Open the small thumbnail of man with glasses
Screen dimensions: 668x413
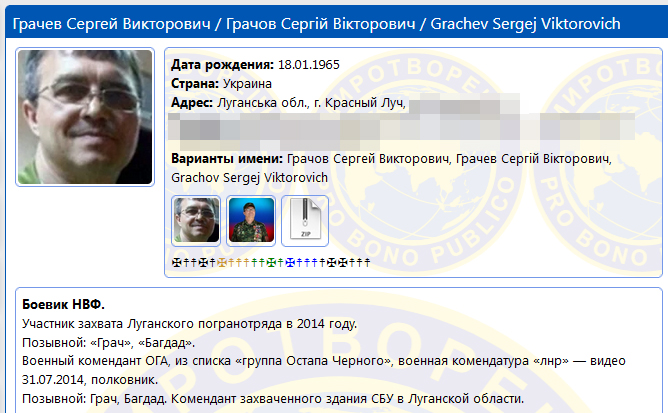pyautogui.click(x=196, y=221)
